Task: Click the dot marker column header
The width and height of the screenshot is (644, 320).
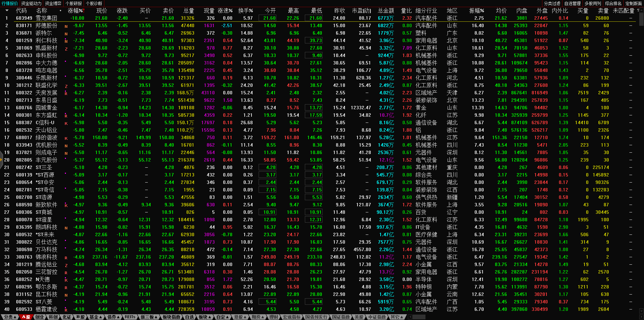Action: pos(60,11)
